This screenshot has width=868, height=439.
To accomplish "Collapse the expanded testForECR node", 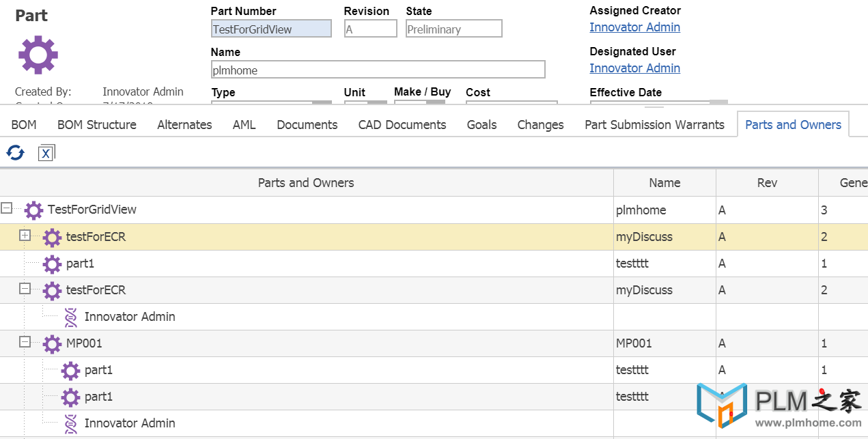I will [x=25, y=289].
